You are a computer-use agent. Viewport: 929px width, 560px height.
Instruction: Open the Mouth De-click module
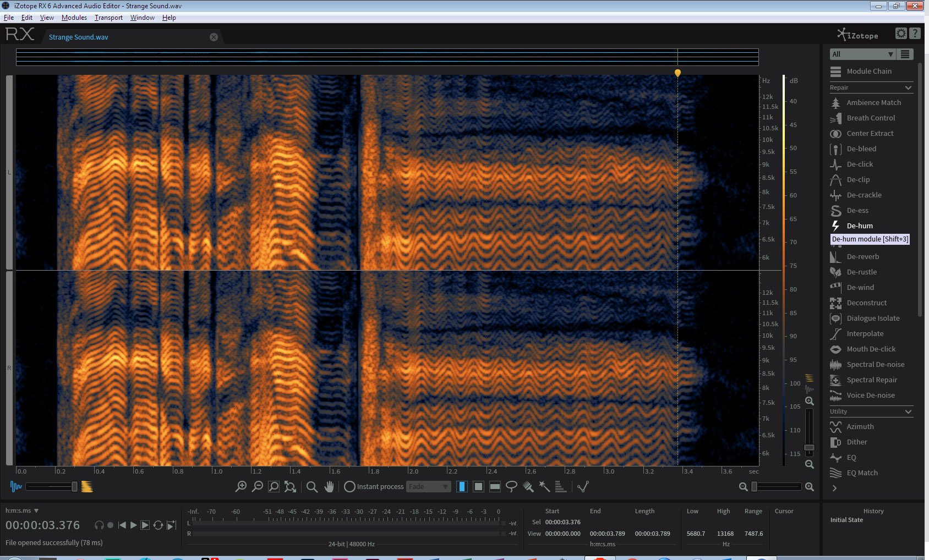[x=871, y=349]
